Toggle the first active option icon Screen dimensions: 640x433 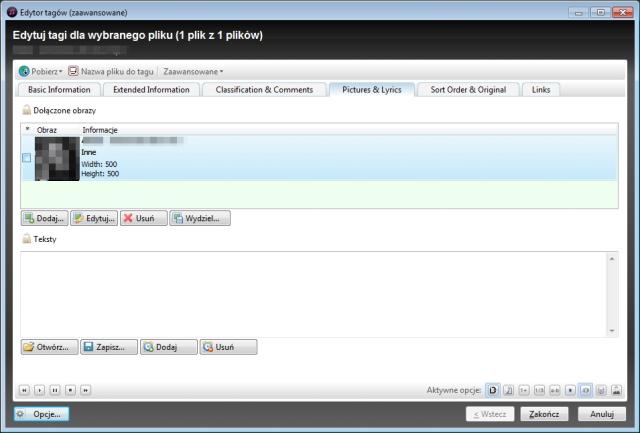point(493,389)
